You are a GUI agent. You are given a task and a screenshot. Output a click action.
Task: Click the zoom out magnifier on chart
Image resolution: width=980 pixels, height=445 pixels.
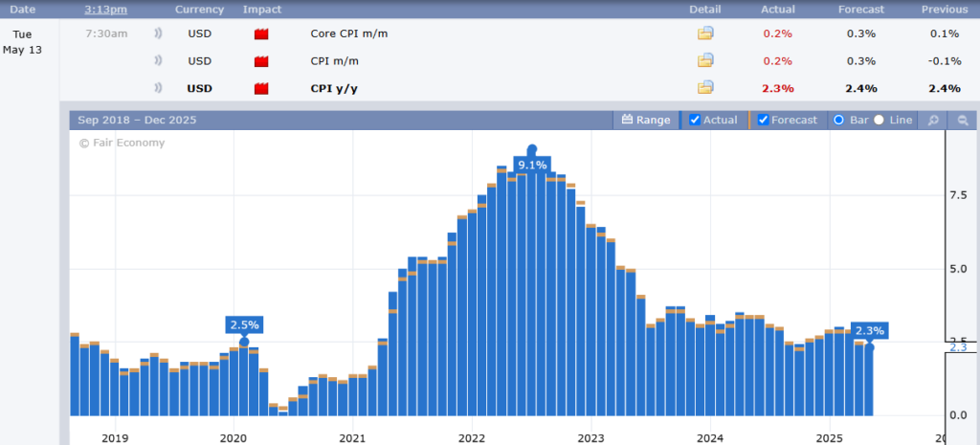[x=962, y=121]
